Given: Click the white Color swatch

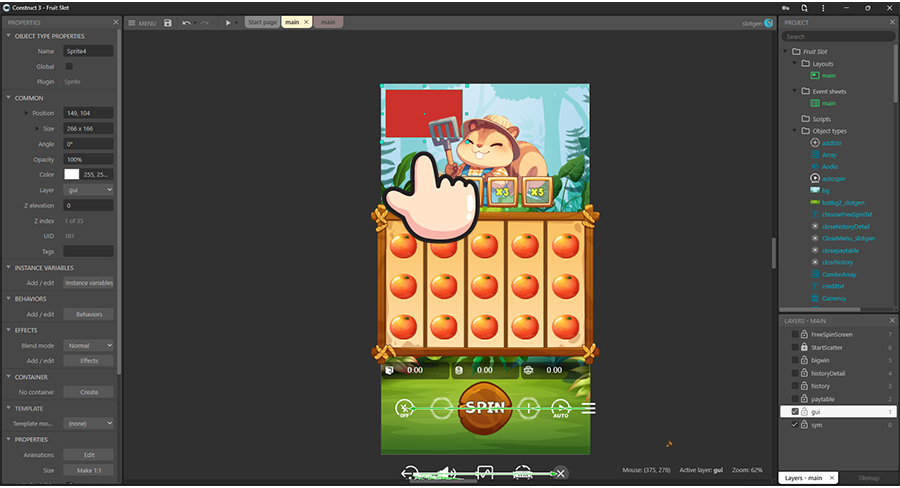Looking at the screenshot, I should tap(71, 174).
